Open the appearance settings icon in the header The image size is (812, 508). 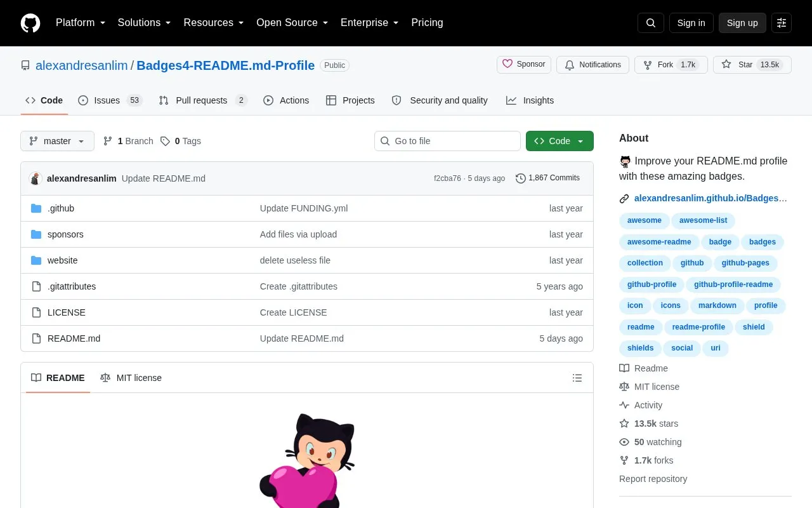pos(782,23)
